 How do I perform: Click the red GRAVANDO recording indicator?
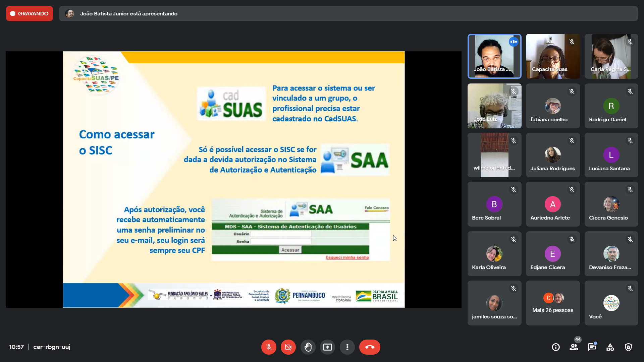[30, 13]
